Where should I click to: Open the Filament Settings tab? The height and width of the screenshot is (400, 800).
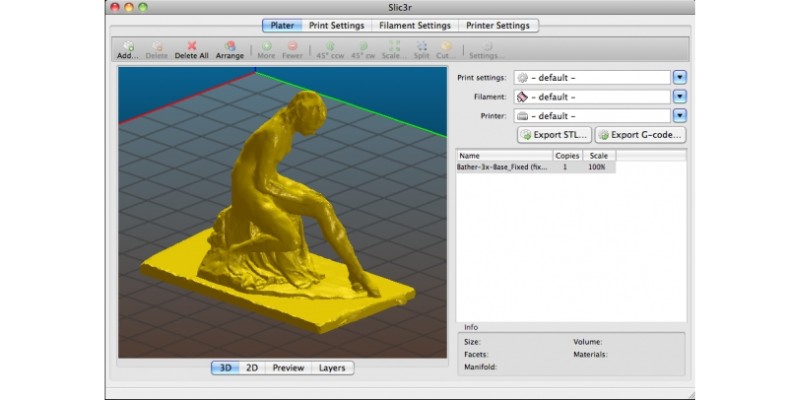[415, 25]
